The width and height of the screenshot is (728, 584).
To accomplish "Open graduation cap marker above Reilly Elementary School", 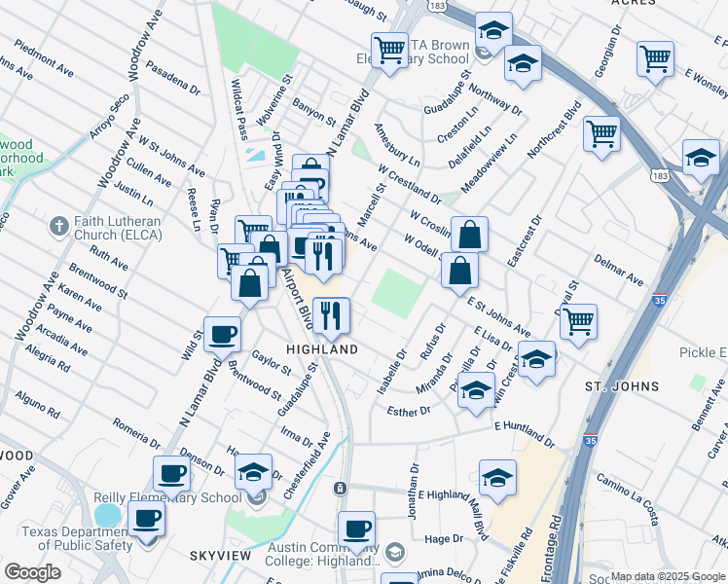I will coord(253,472).
